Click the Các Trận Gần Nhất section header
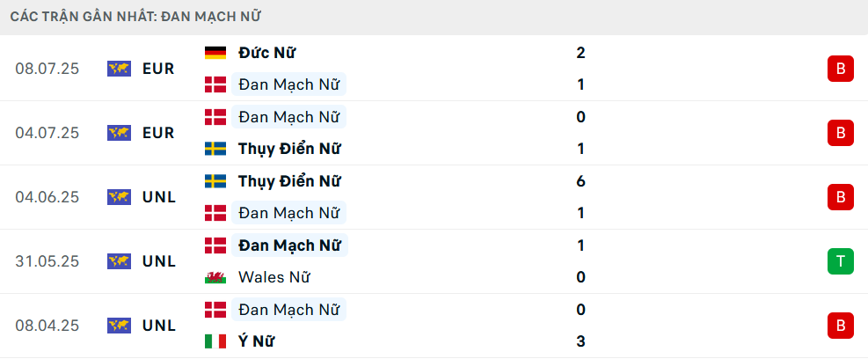The image size is (868, 359). point(135,17)
